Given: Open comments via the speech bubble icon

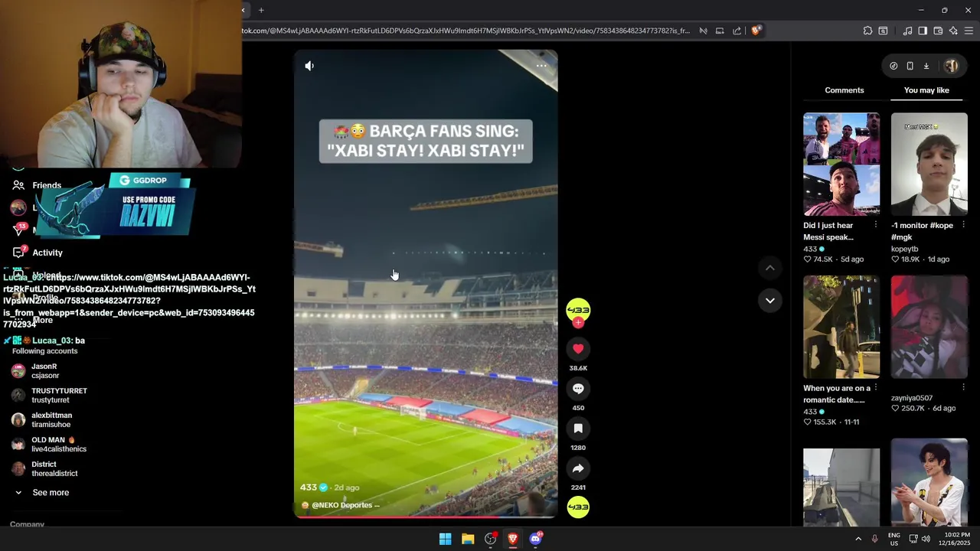Looking at the screenshot, I should (578, 389).
